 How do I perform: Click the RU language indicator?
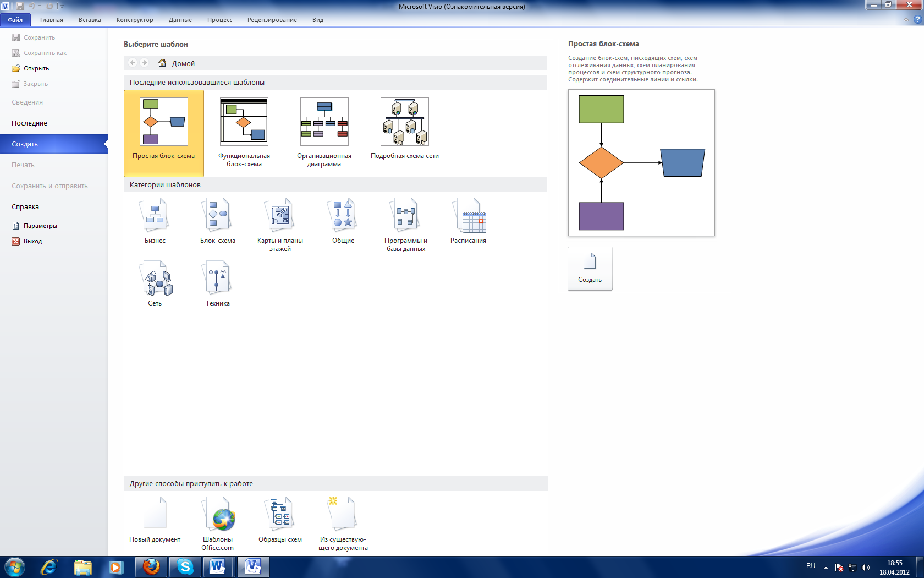point(811,566)
